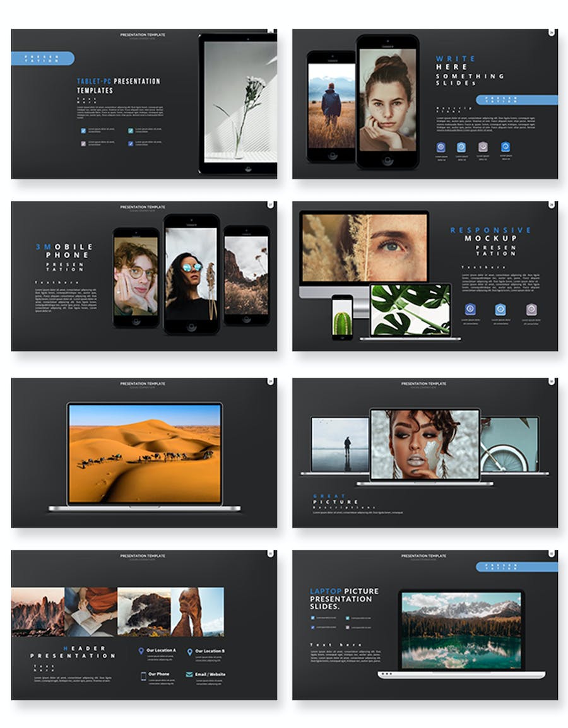Toggle the bottom-right checkbox in Tablet-PC slide

coord(131,143)
